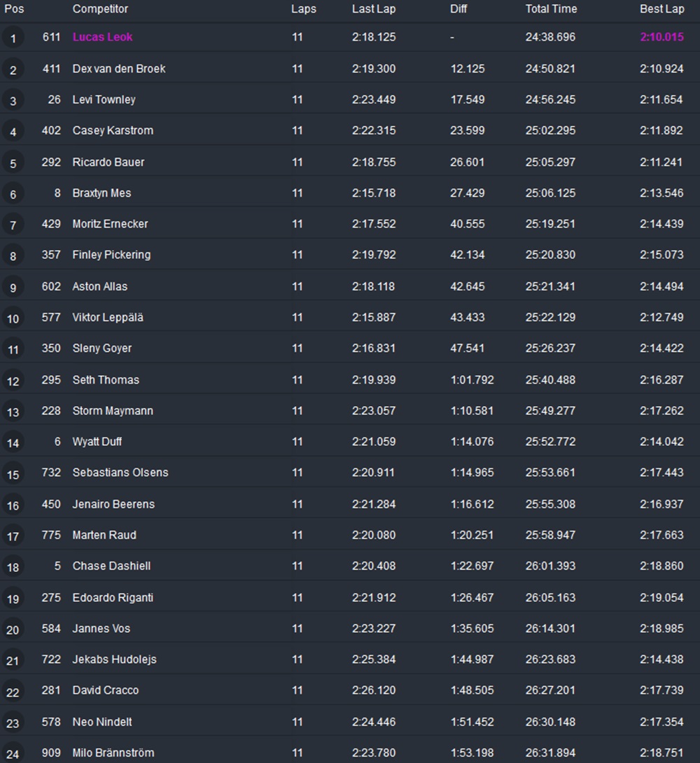Screen dimensions: 700x763
Task: Click the Laps column header
Action: [x=304, y=9]
